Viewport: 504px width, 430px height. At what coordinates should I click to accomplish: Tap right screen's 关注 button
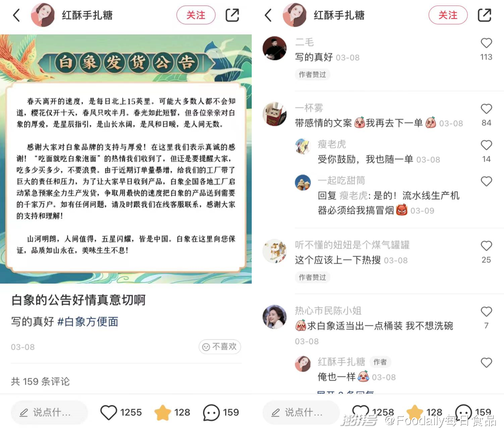[x=448, y=15]
